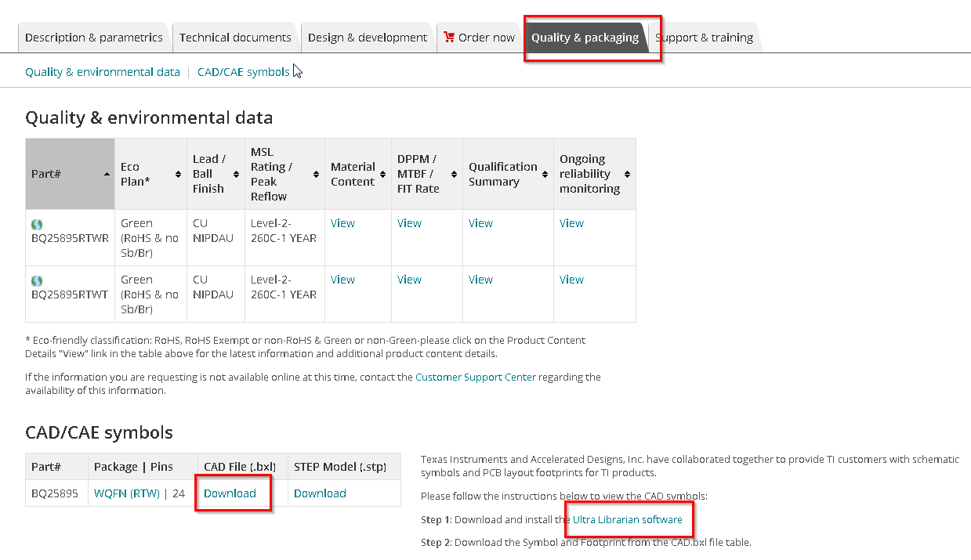This screenshot has width=971, height=560.
Task: Sort table by the Part# column arrow
Action: tap(107, 174)
